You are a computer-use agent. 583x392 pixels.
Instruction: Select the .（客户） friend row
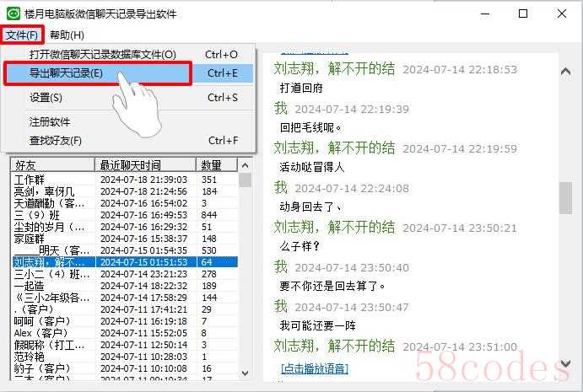click(125, 309)
